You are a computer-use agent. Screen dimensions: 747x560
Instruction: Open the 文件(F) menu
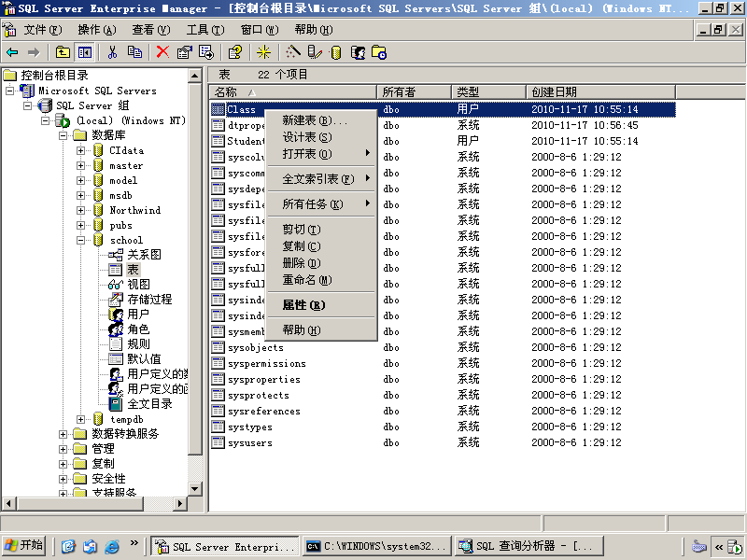[43, 30]
